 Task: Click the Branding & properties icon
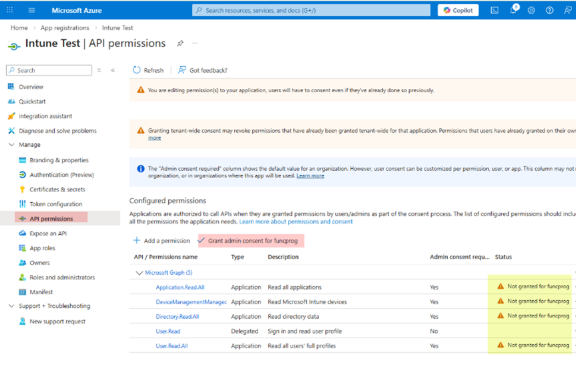(22, 160)
